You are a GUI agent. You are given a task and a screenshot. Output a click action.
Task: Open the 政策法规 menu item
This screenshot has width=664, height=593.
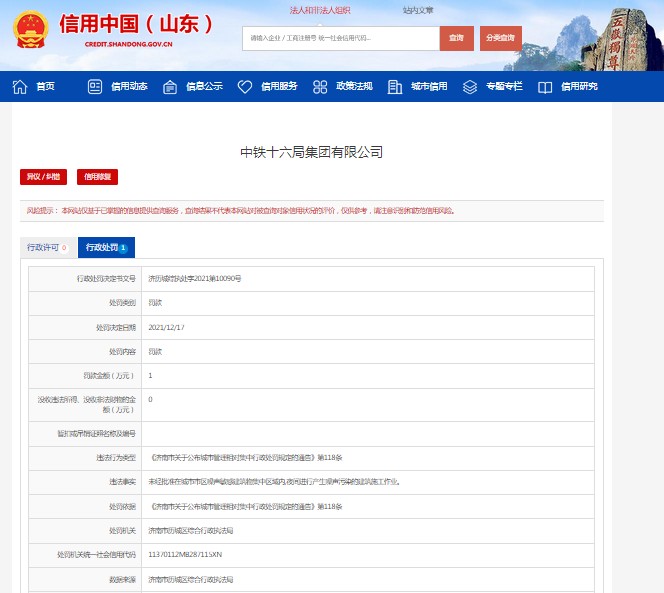point(354,86)
